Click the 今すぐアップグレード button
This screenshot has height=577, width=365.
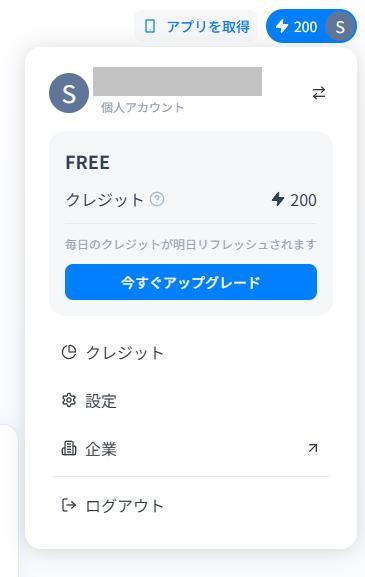pyautogui.click(x=191, y=282)
